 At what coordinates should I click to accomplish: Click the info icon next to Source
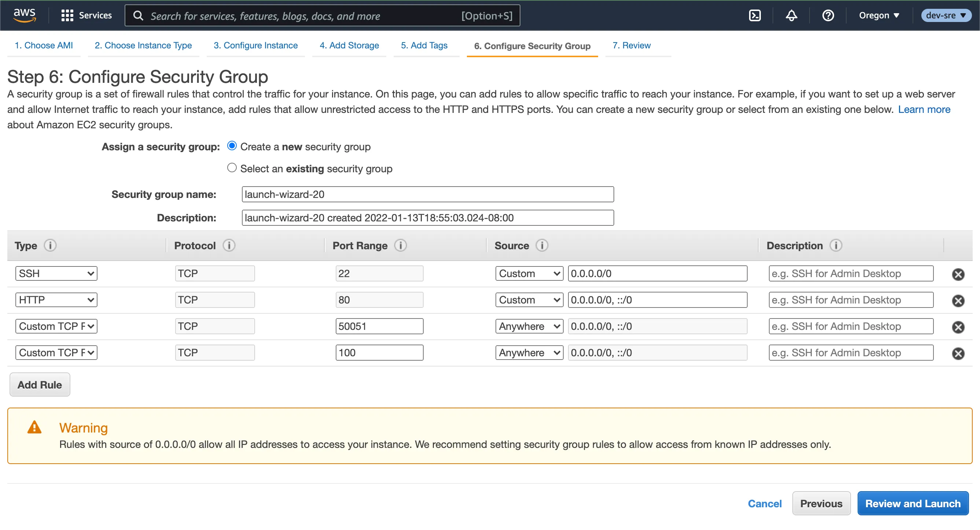coord(542,246)
